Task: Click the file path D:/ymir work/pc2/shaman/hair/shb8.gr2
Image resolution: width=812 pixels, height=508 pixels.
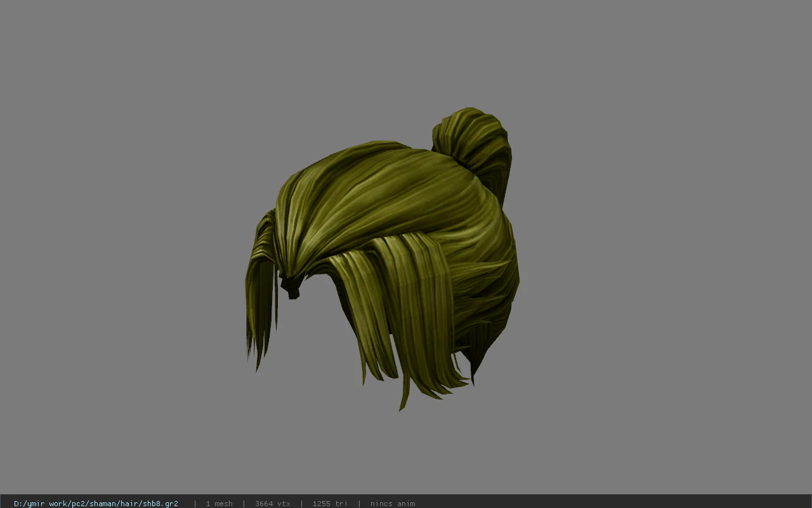Action: pyautogui.click(x=96, y=504)
